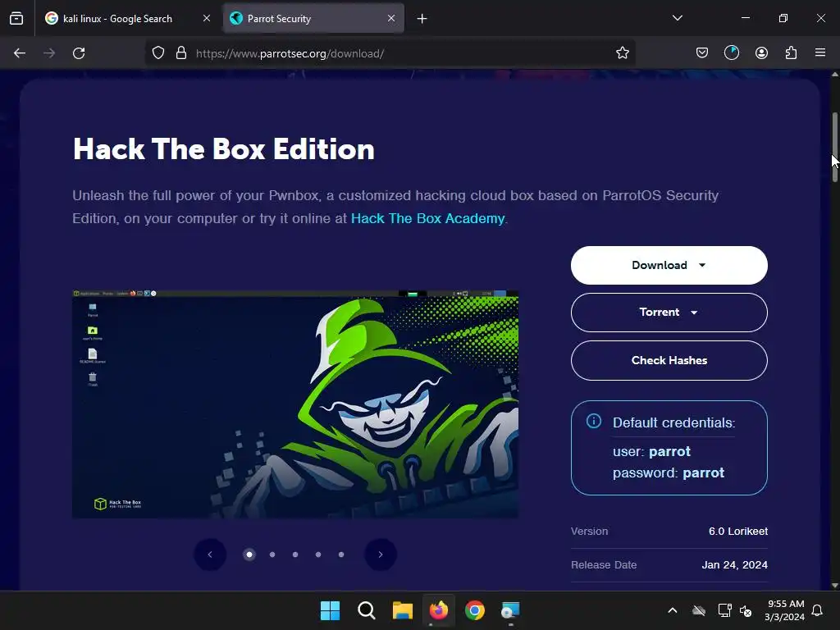The width and height of the screenshot is (840, 630).
Task: Open the Hack The Box Academy link
Action: 427,218
